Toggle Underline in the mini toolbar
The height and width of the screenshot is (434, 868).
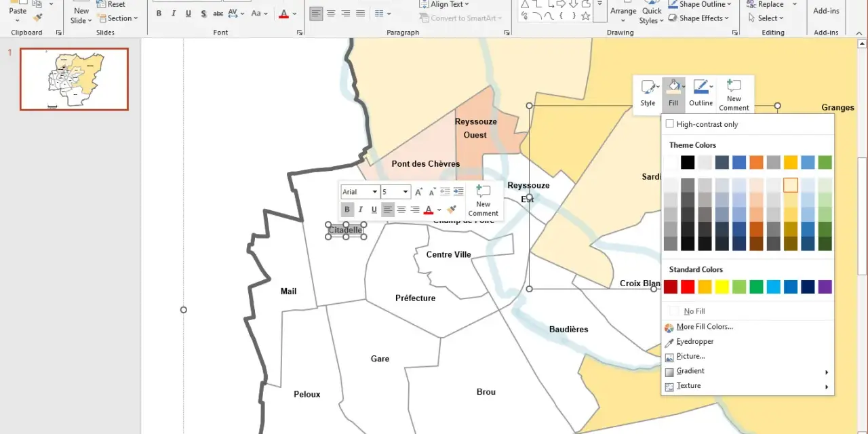374,210
